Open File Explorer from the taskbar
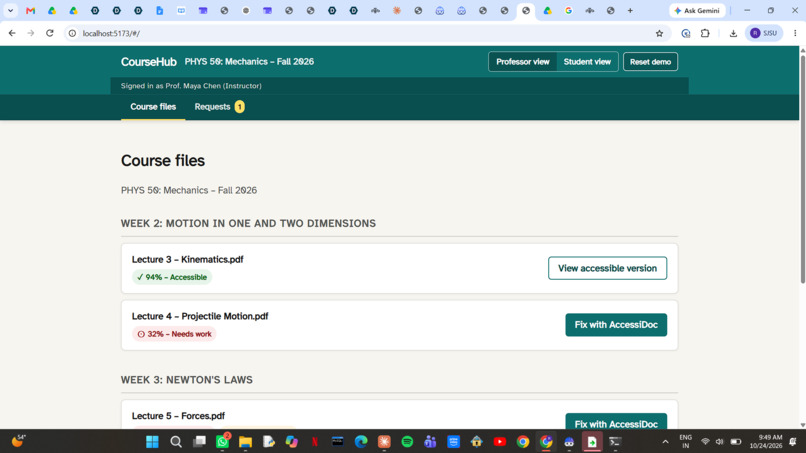This screenshot has height=453, width=806. [x=245, y=442]
